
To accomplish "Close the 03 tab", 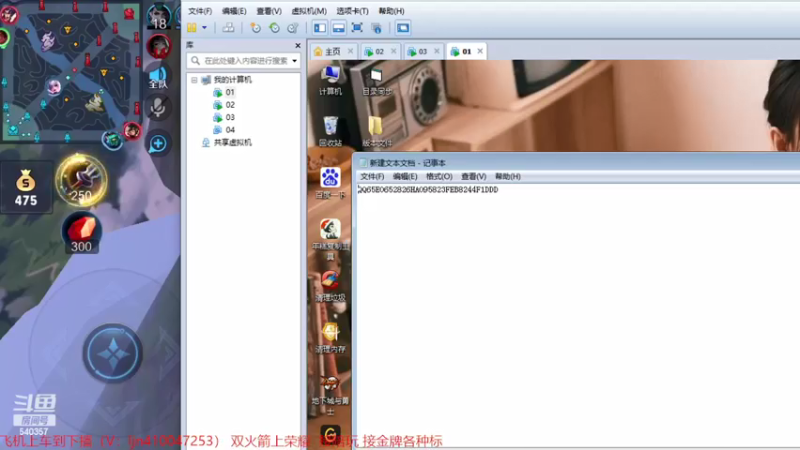I will 437,51.
